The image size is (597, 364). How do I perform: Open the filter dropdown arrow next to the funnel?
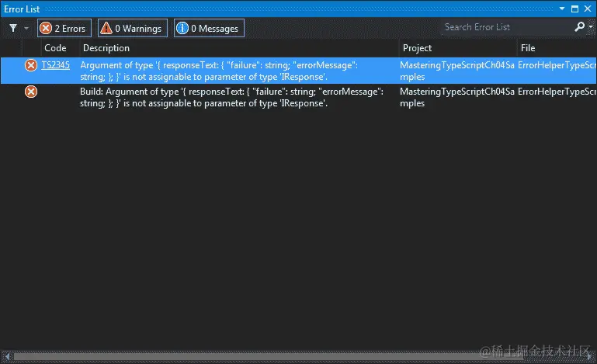pyautogui.click(x=26, y=28)
